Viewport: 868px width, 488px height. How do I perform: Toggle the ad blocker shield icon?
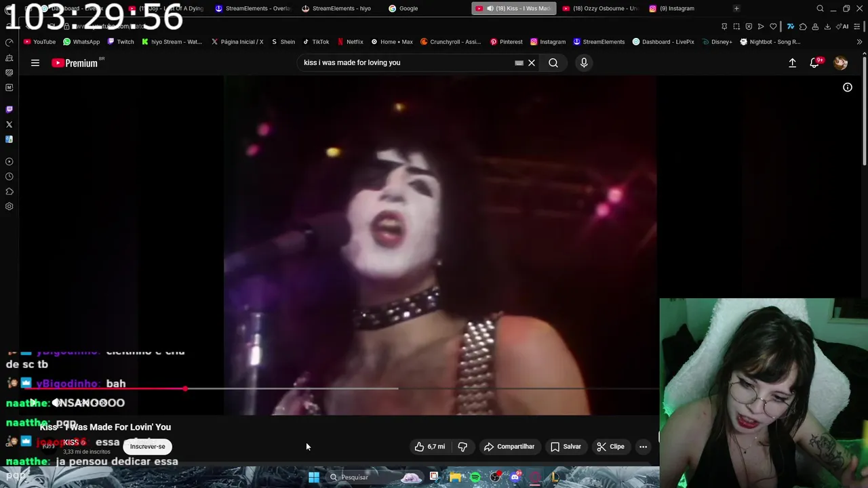pyautogui.click(x=749, y=26)
